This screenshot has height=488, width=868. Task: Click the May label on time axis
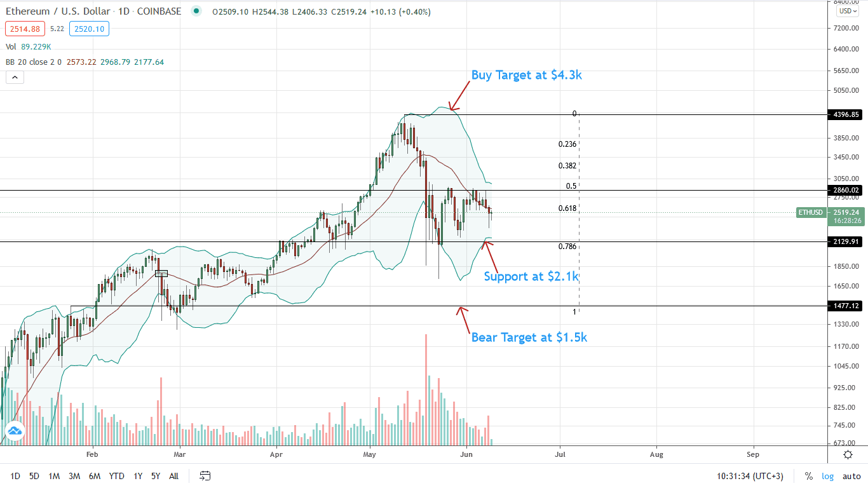pyautogui.click(x=370, y=455)
